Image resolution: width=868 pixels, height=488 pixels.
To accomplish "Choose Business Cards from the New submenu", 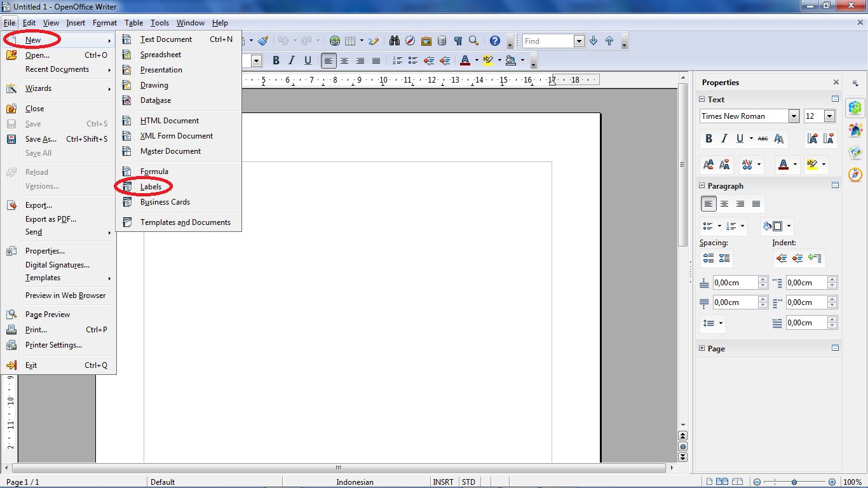I will point(178,202).
